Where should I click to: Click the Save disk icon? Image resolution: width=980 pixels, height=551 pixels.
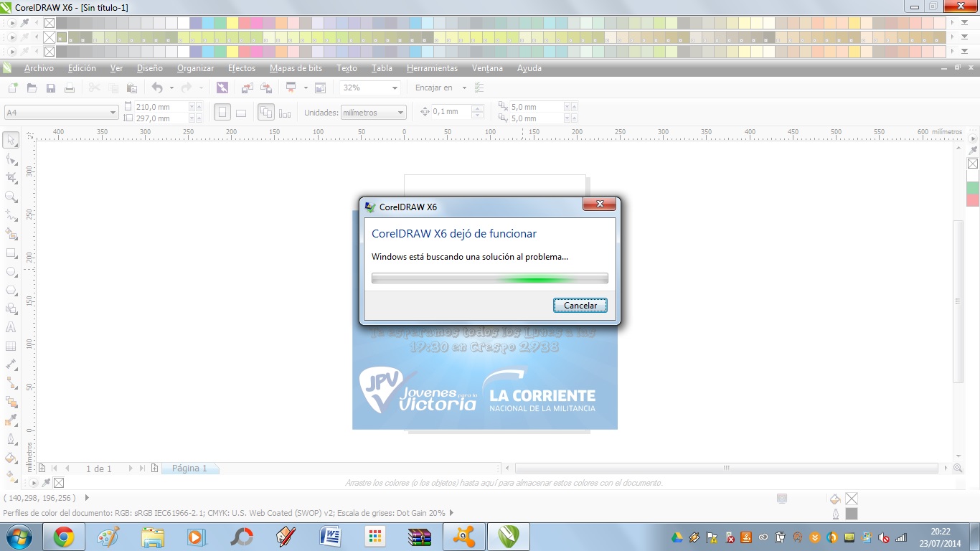pos(51,88)
